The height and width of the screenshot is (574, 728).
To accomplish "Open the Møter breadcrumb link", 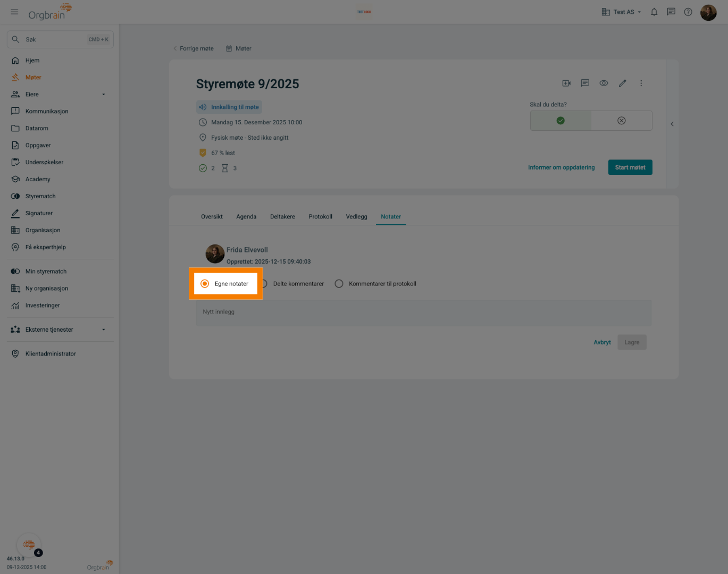I will [x=239, y=48].
